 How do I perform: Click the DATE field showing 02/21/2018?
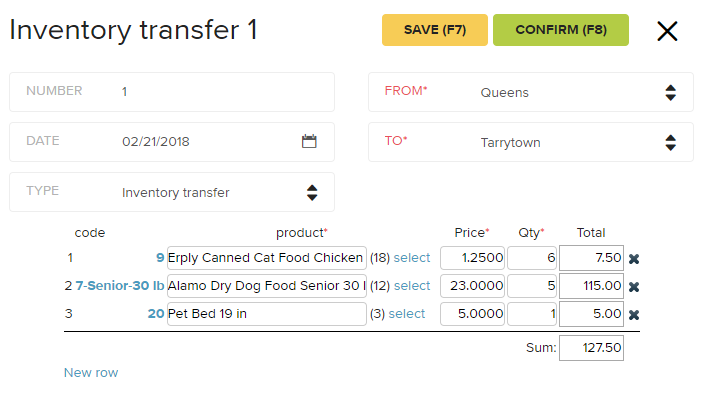click(172, 142)
